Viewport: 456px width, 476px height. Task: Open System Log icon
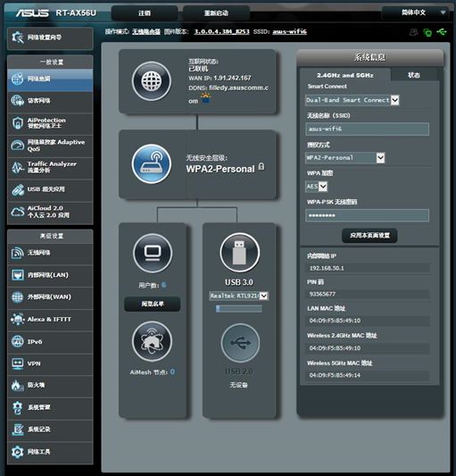click(x=17, y=430)
